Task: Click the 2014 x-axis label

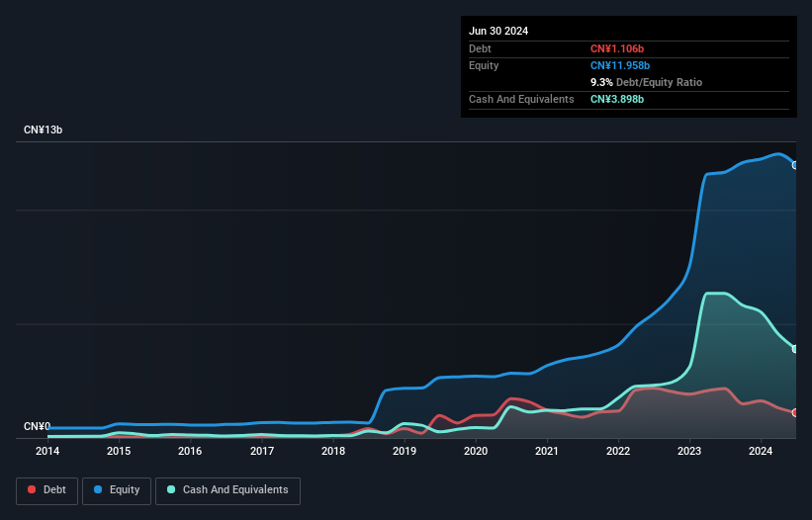Action: [x=47, y=451]
